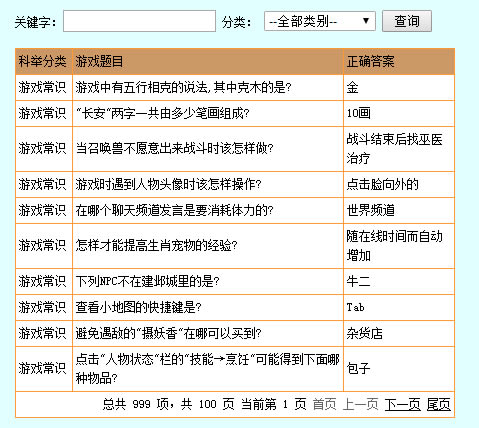The height and width of the screenshot is (428, 479).
Task: Click the answer 点击脸向外的
Action: click(x=382, y=184)
